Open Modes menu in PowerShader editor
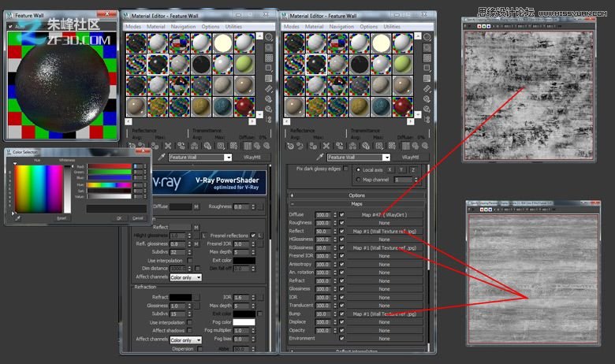This screenshot has height=364, width=615. (133, 27)
